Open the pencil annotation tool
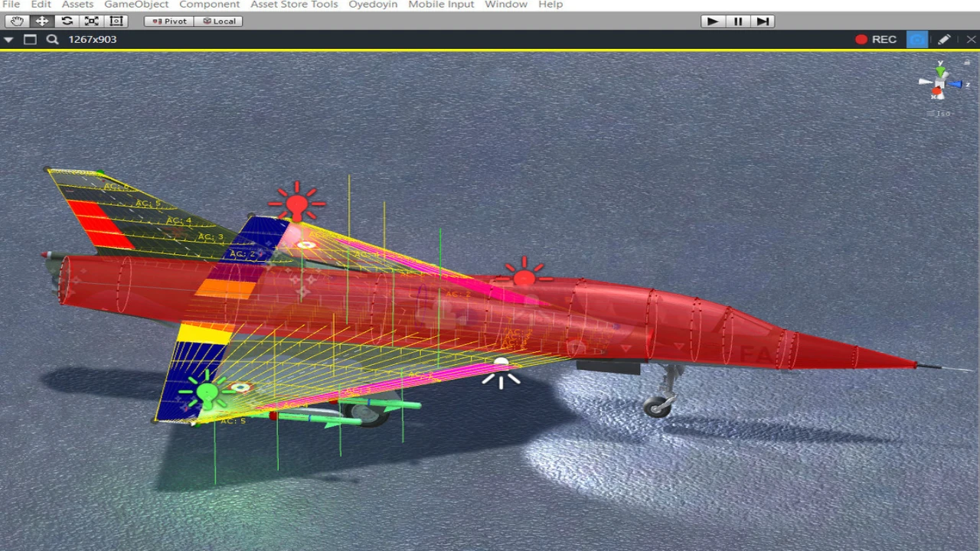 (x=944, y=40)
